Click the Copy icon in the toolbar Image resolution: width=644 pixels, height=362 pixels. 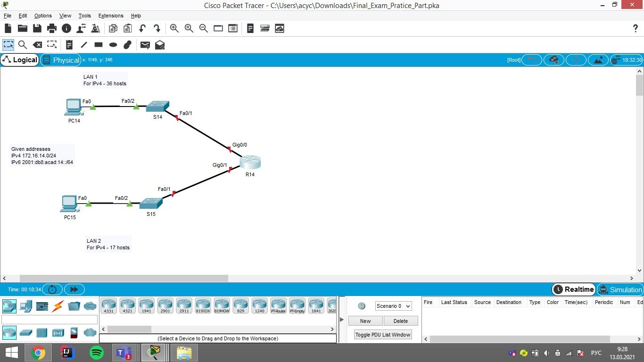click(113, 28)
